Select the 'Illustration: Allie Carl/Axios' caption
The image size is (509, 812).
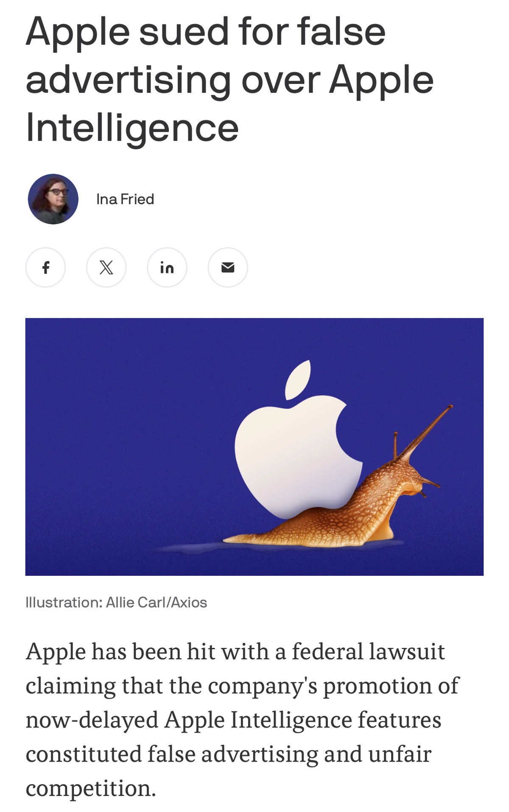pos(116,602)
